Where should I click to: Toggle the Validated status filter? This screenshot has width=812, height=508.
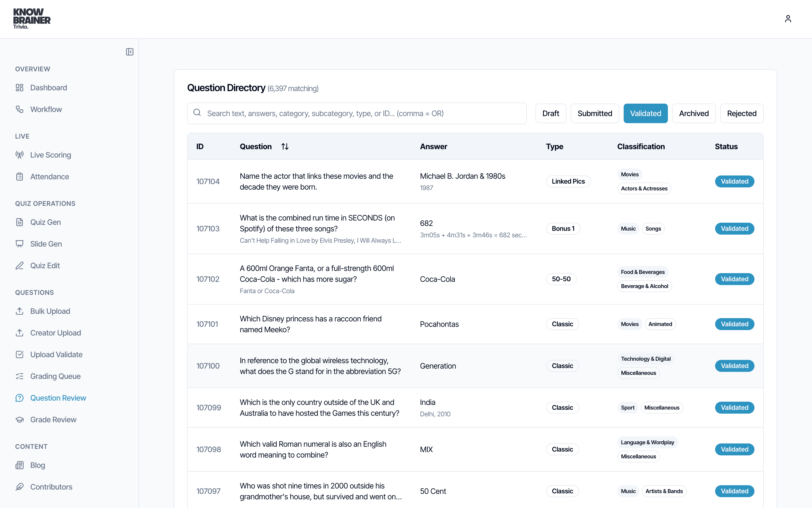645,113
